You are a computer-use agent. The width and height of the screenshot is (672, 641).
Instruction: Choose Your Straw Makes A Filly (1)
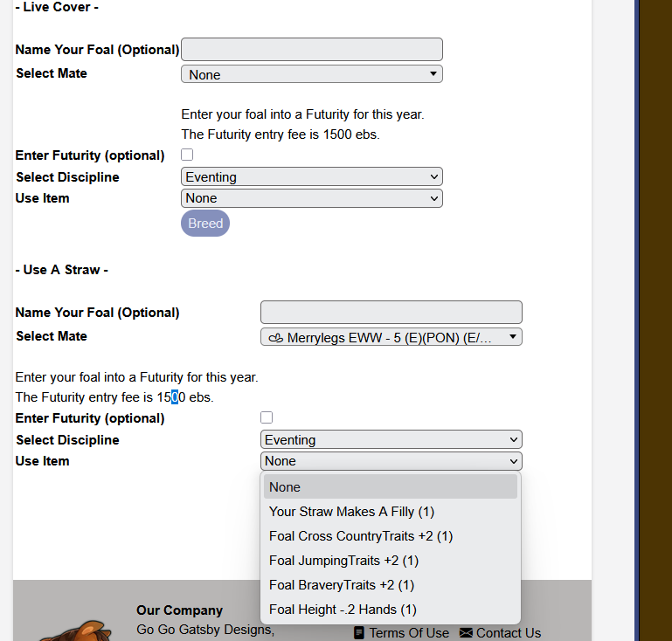click(x=391, y=512)
